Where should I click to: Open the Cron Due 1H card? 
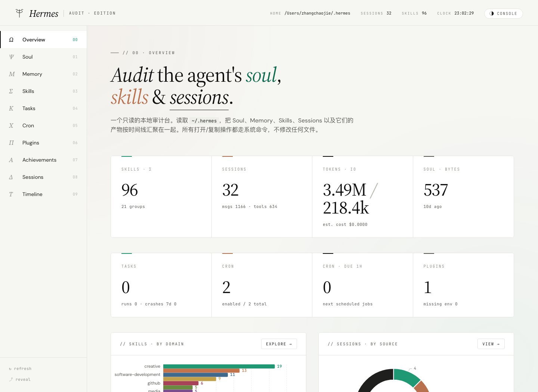point(362,285)
